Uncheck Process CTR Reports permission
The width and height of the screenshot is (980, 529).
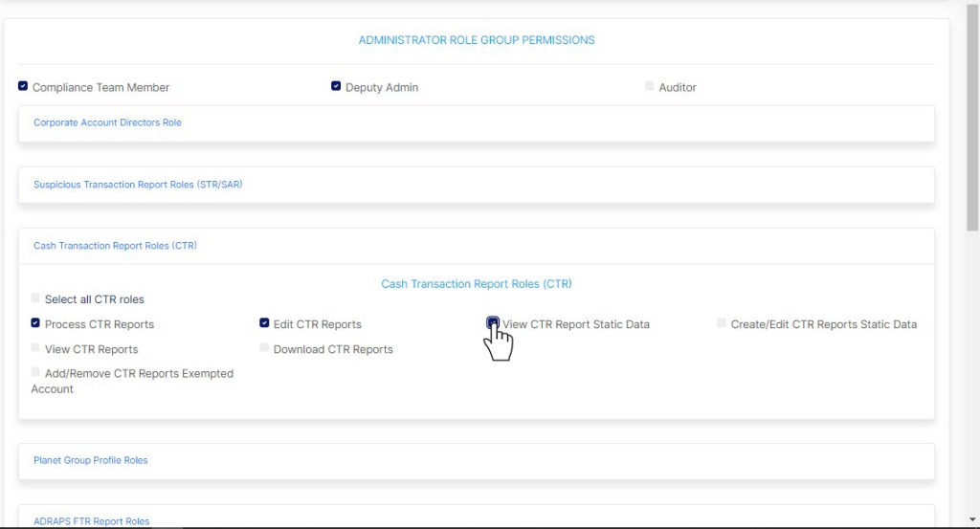pos(36,323)
